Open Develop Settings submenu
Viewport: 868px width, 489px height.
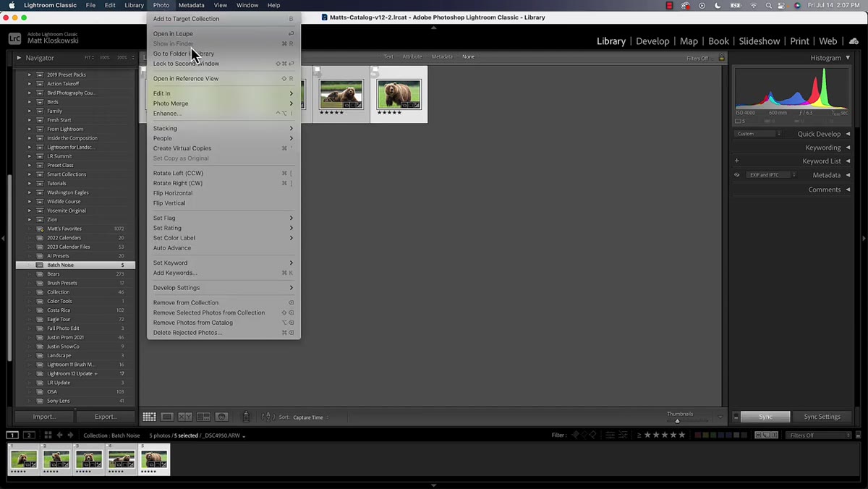(223, 288)
